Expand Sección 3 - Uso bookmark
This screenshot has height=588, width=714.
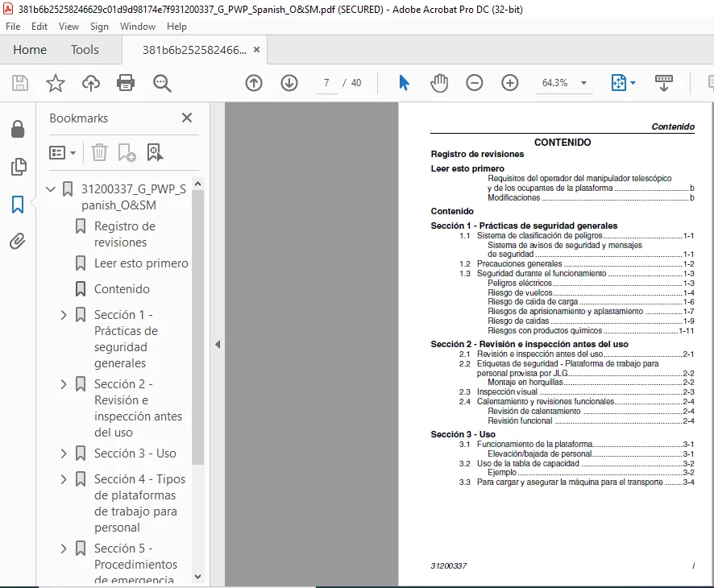(x=64, y=453)
